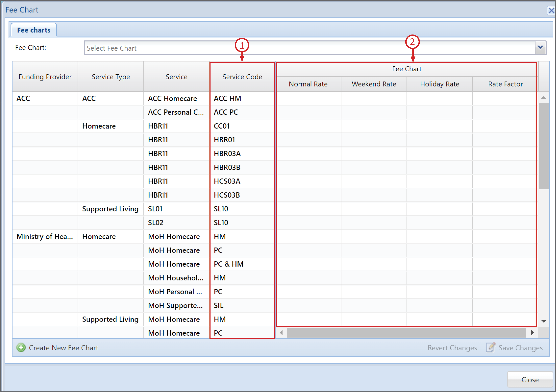This screenshot has height=392, width=556.
Task: Select the HBR03A service code cell
Action: click(242, 153)
